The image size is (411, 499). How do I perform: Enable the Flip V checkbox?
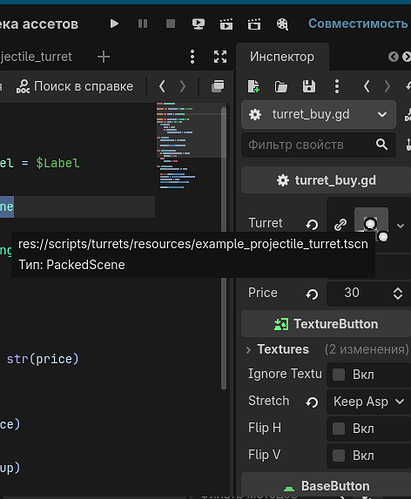click(x=339, y=455)
